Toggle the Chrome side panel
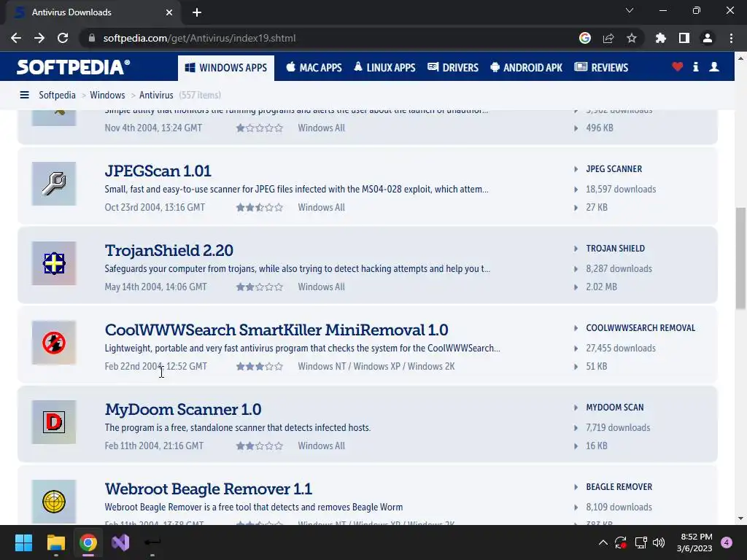Viewport: 747px width, 560px height. click(684, 38)
